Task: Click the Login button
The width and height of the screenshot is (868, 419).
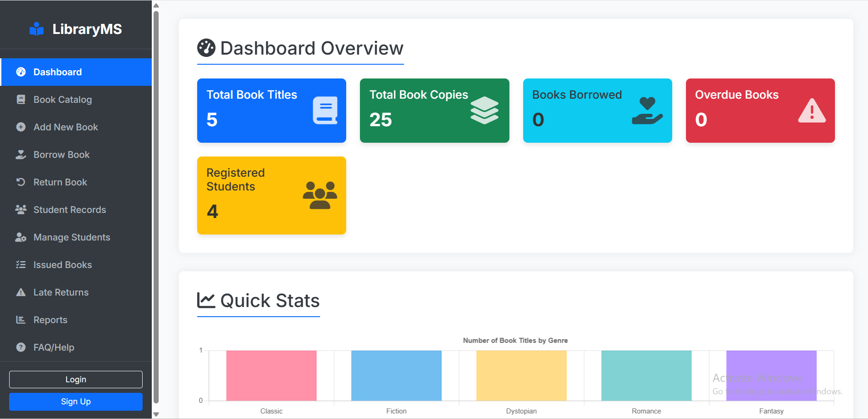Action: [x=75, y=379]
